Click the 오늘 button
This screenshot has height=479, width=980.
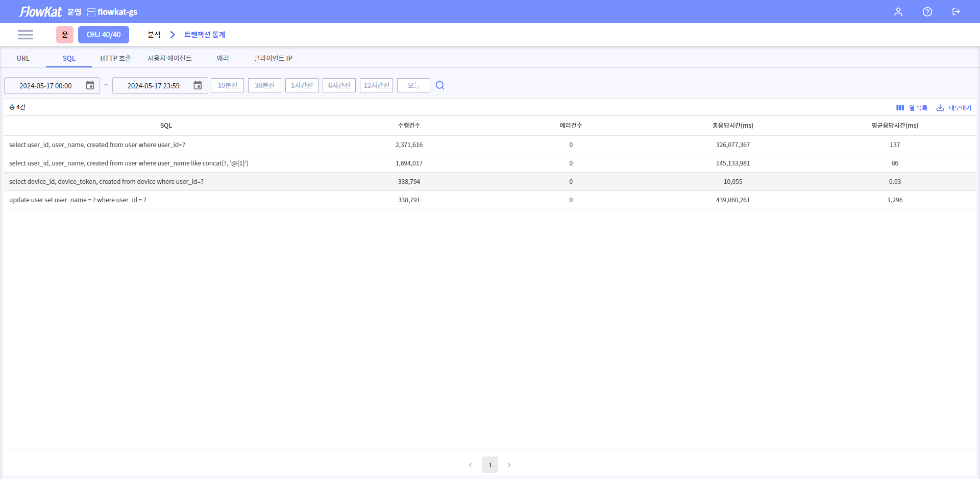click(413, 85)
